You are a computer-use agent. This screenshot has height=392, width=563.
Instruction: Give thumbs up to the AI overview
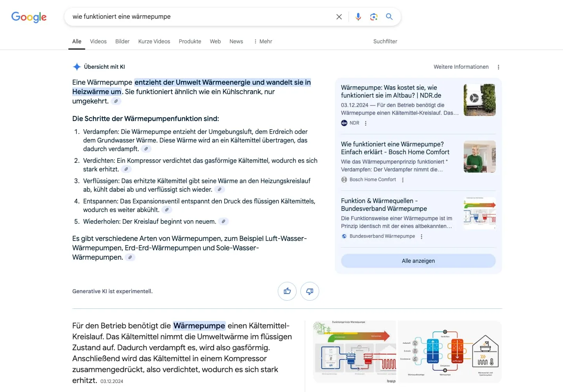287,291
